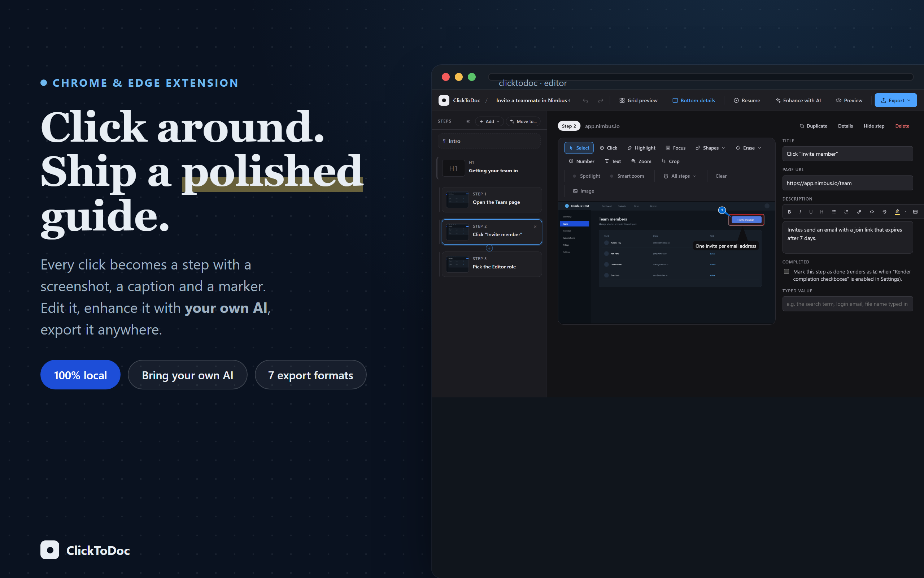
Task: Insert an Image annotation
Action: pyautogui.click(x=583, y=191)
